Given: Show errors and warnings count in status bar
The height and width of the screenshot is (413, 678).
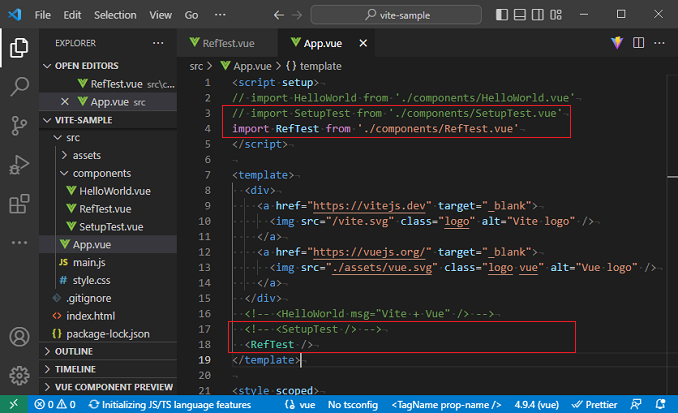Looking at the screenshot, I should (55, 404).
